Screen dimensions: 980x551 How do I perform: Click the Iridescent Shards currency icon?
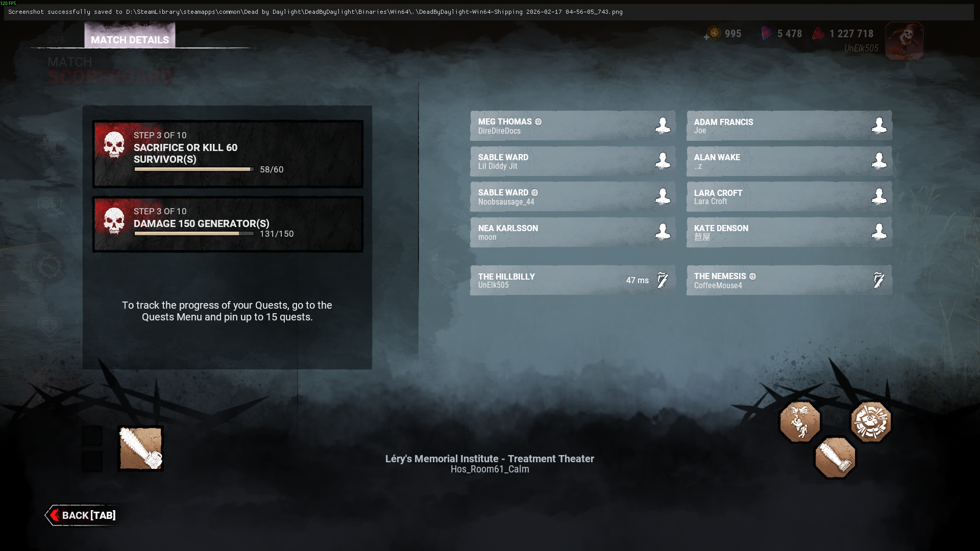coord(766,34)
